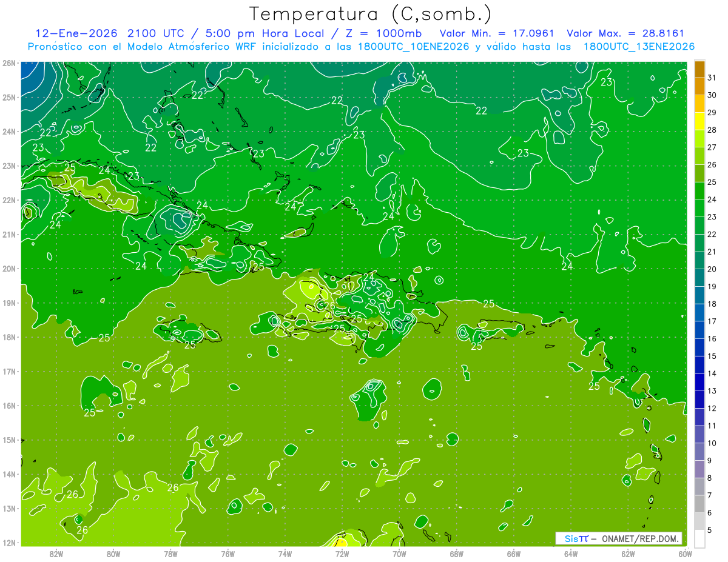Click the '22N' latitude axis label
The image size is (728, 562).
click(x=8, y=199)
